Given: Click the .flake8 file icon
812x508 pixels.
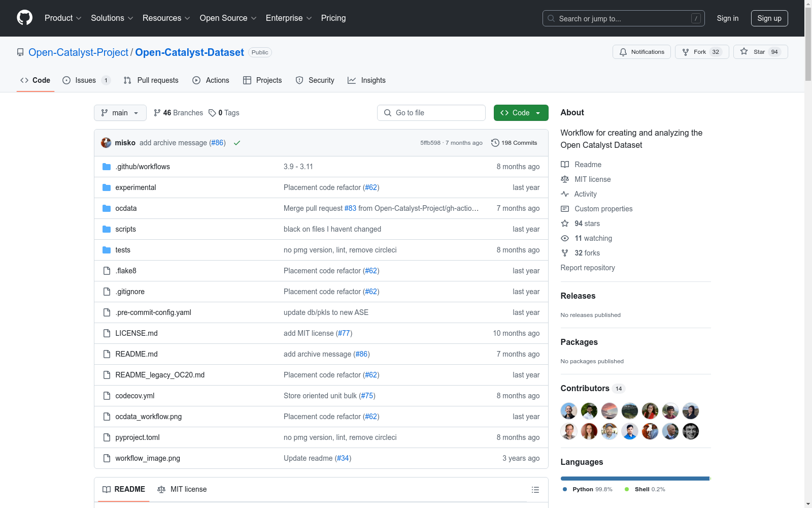Looking at the screenshot, I should 107,271.
